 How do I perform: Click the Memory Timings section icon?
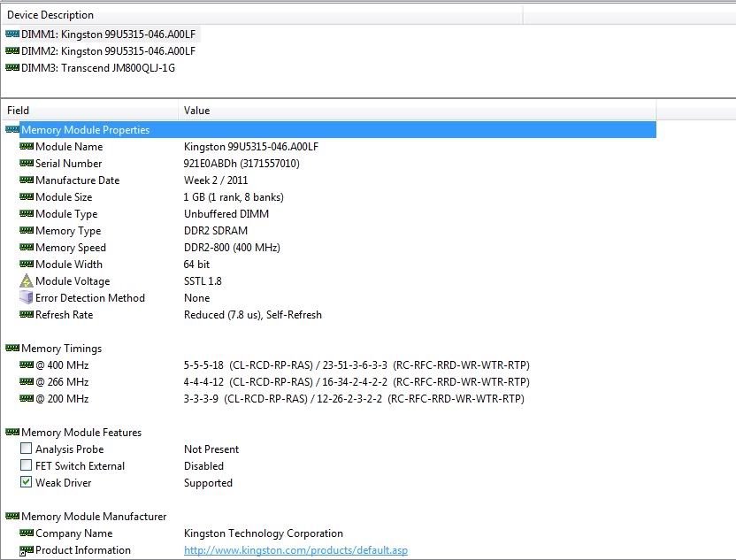pyautogui.click(x=12, y=348)
